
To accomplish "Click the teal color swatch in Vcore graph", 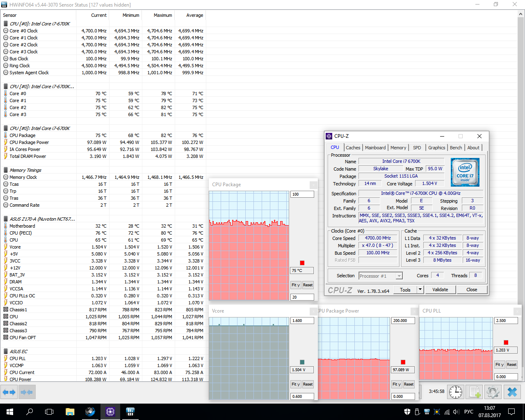I will point(302,362).
